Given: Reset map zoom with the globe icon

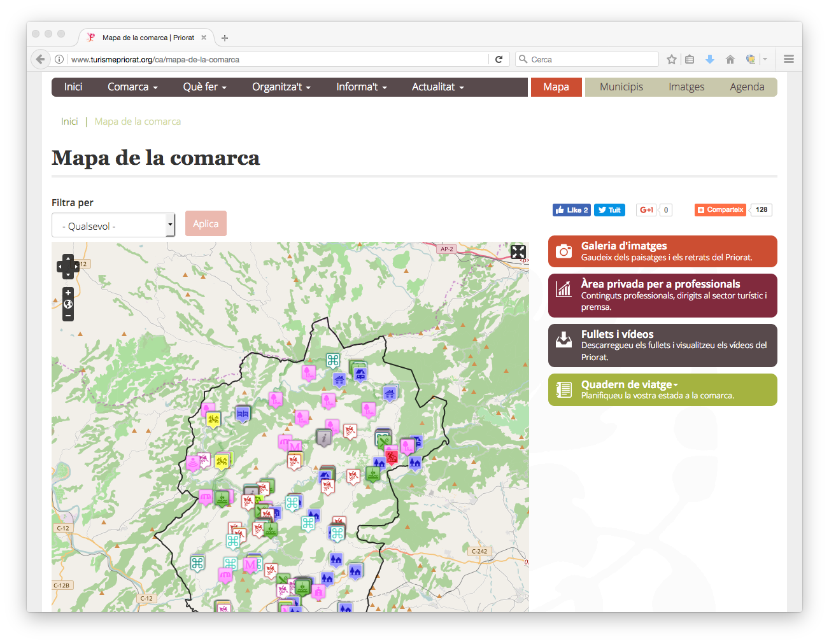Looking at the screenshot, I should [68, 304].
